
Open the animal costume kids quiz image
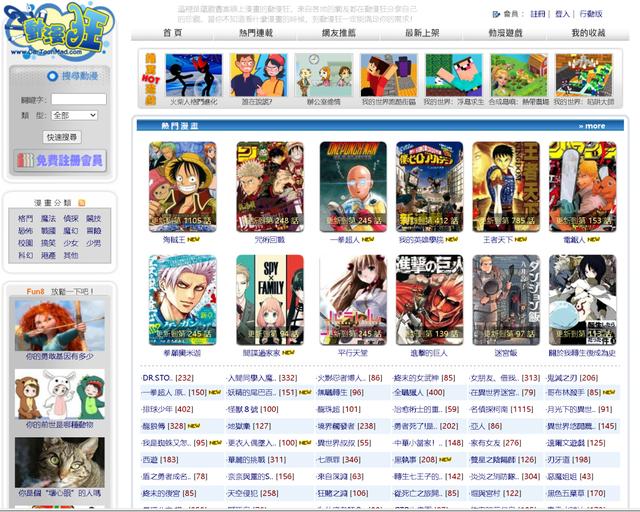tap(60, 394)
